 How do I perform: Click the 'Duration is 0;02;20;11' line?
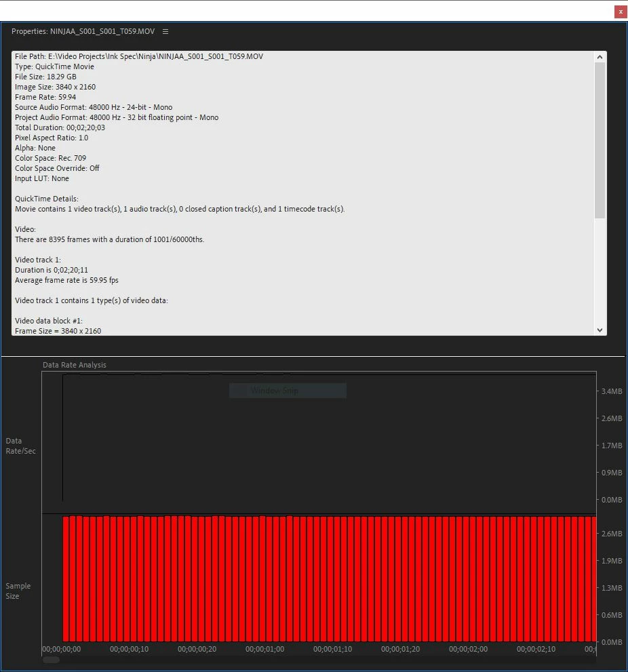52,270
